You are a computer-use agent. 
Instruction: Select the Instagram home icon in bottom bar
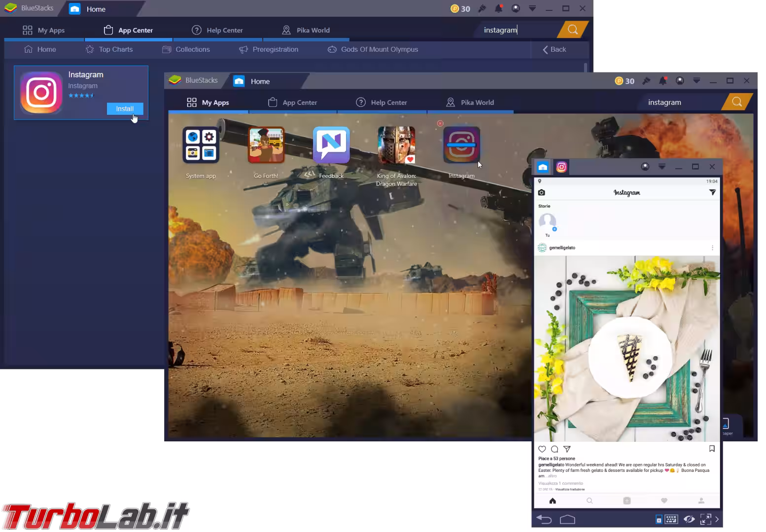(552, 500)
